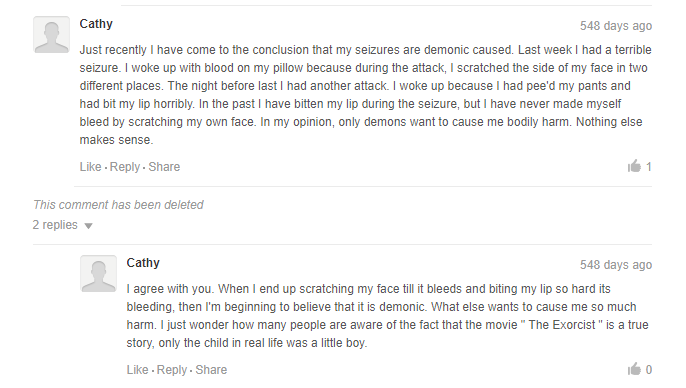686x388 pixels.
Task: Click the like count '1' on top comment
Action: (649, 167)
